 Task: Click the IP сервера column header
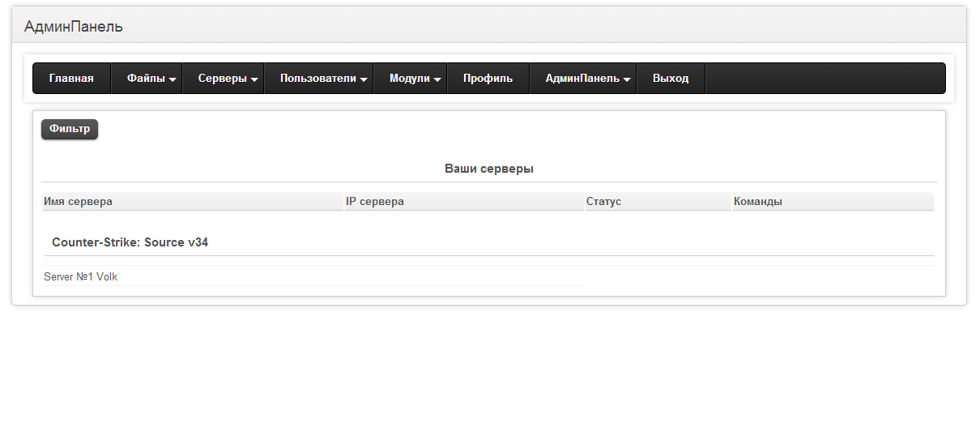(x=375, y=201)
